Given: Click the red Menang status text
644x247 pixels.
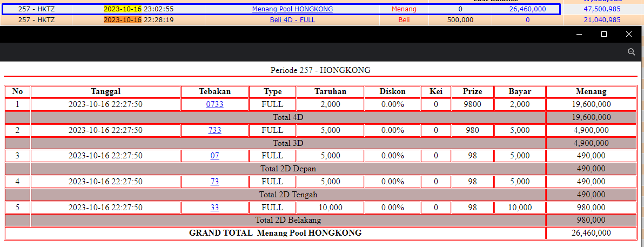Looking at the screenshot, I should pos(404,9).
